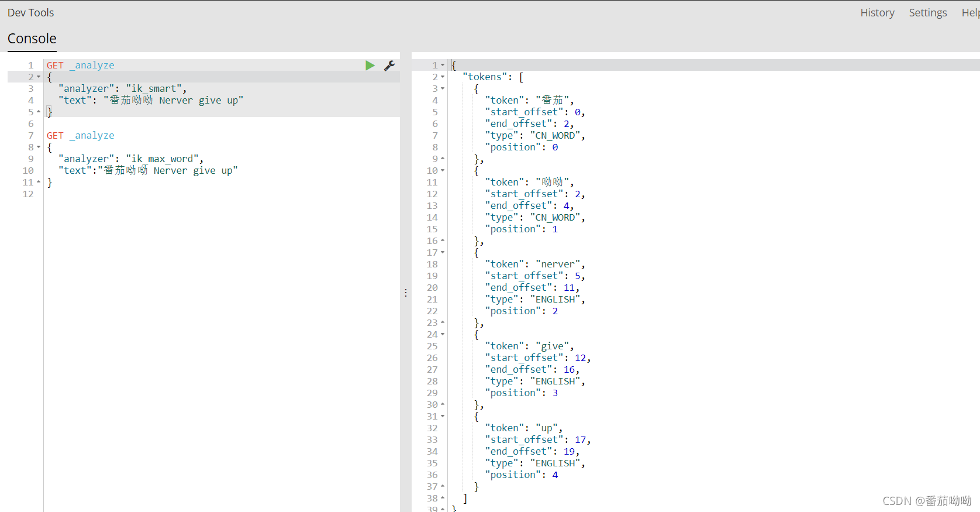Click the "type": "CN_WORD" on output line 7
This screenshot has height=512, width=980.
click(x=535, y=135)
